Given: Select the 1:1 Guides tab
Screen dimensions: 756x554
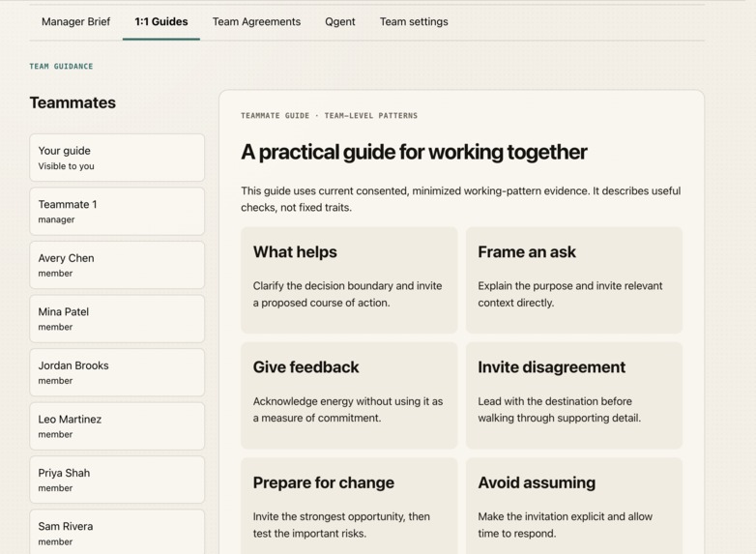Looking at the screenshot, I should (161, 21).
